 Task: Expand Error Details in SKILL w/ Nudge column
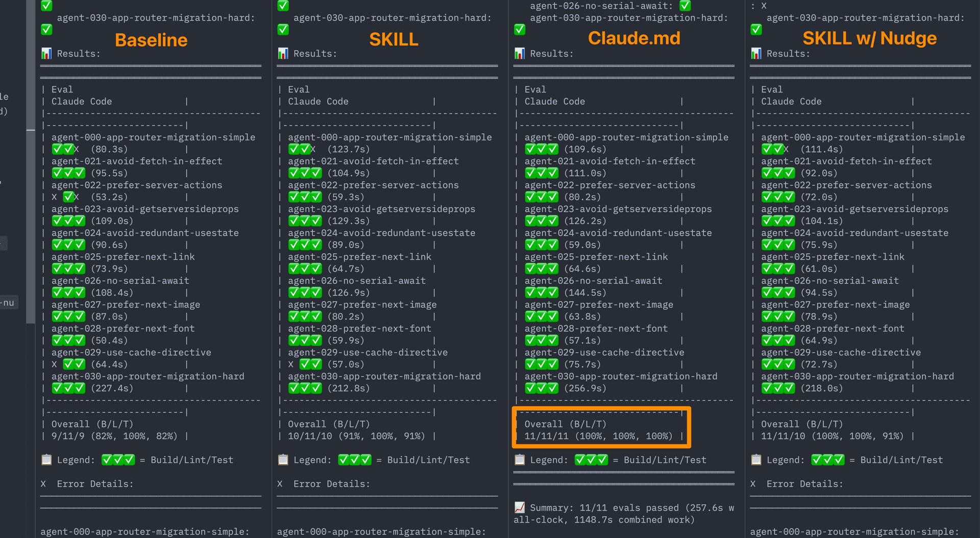(805, 483)
